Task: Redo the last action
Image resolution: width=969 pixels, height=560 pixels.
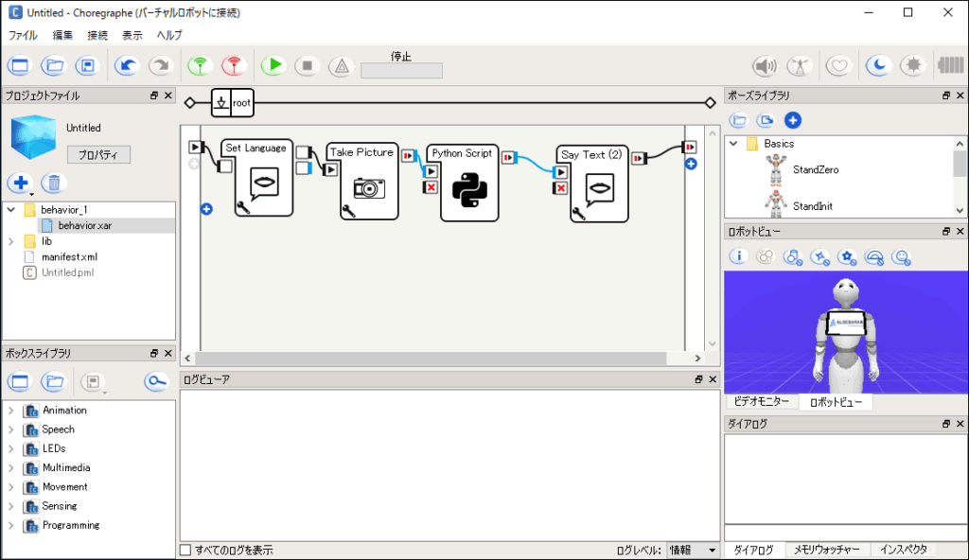Action: 161,65
